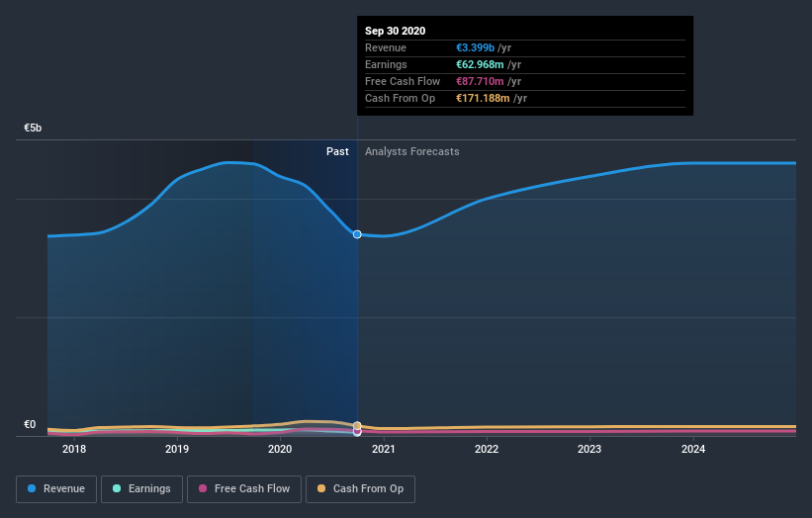Viewport: 812px width, 518px height.
Task: Click the 2019 x-axis label
Action: [x=177, y=449]
